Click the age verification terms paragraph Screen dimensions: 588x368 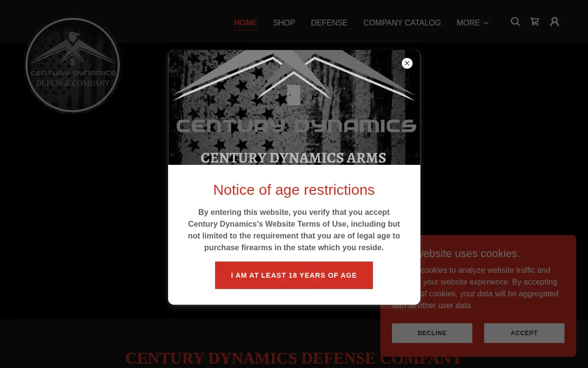tap(294, 230)
